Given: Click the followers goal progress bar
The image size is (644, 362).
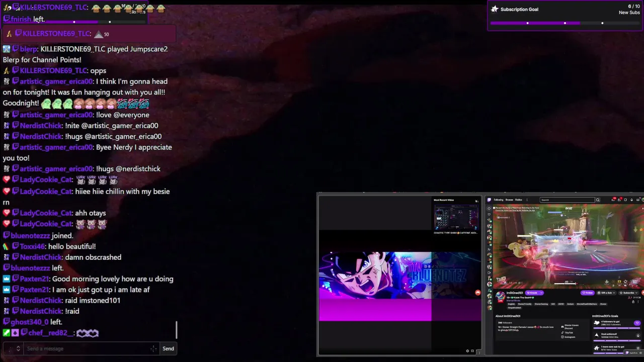Looking at the screenshot, I should tap(617, 328).
